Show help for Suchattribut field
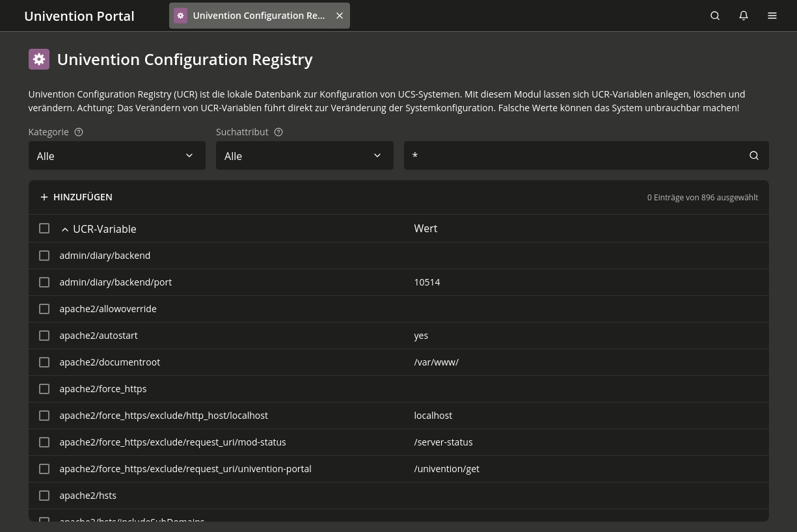The height and width of the screenshot is (532, 797). (x=278, y=132)
